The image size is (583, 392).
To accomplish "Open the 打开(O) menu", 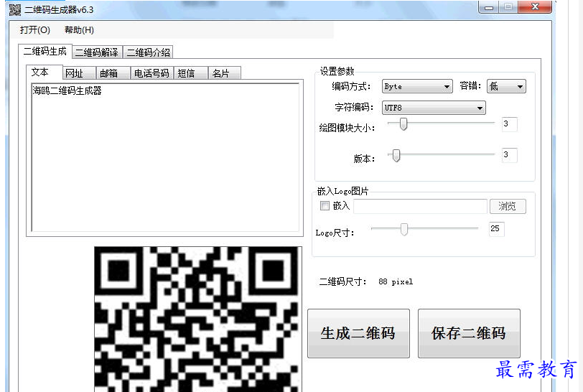I will pyautogui.click(x=35, y=29).
